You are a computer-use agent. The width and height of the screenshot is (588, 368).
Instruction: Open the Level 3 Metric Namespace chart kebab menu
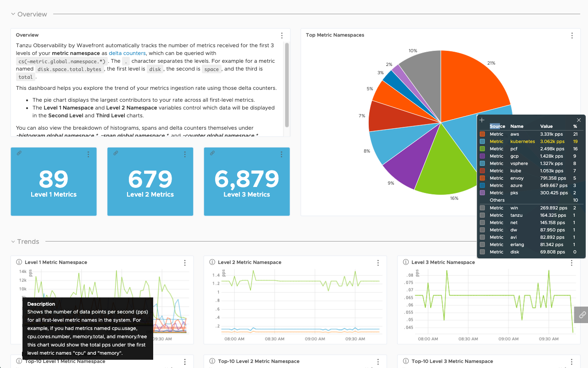click(571, 263)
